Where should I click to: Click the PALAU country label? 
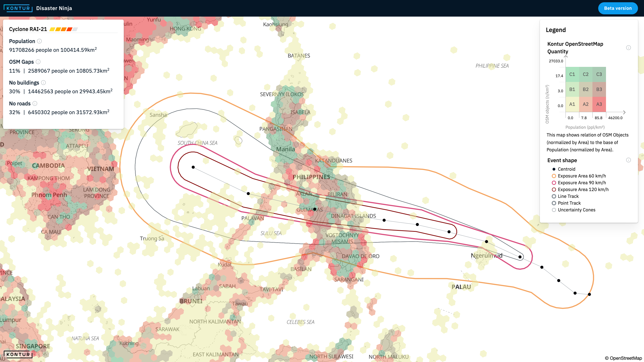coord(461,287)
